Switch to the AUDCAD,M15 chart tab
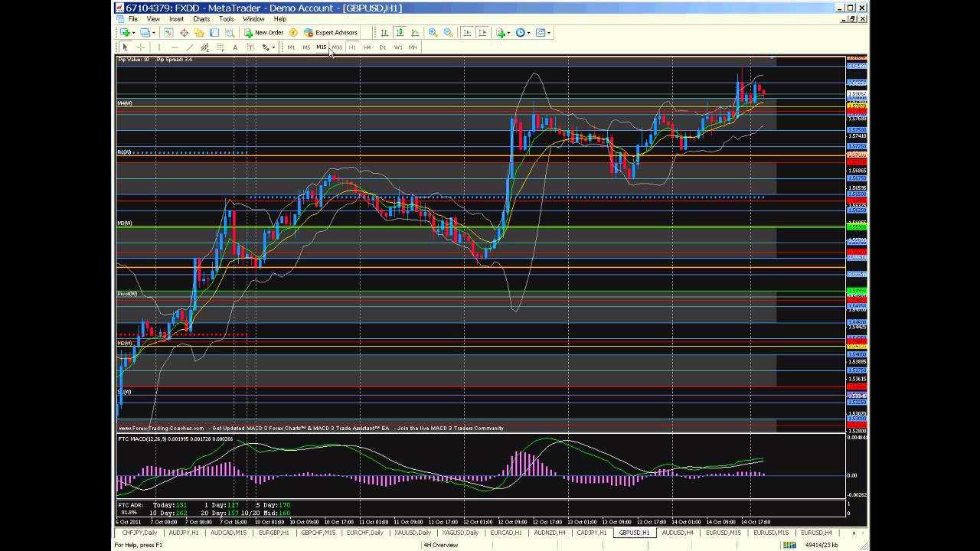This screenshot has height=551, width=980. point(228,533)
